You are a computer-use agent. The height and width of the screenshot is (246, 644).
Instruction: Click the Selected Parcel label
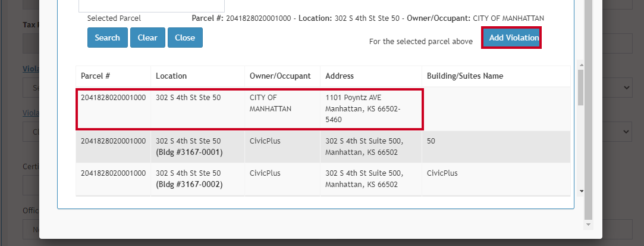[114, 18]
